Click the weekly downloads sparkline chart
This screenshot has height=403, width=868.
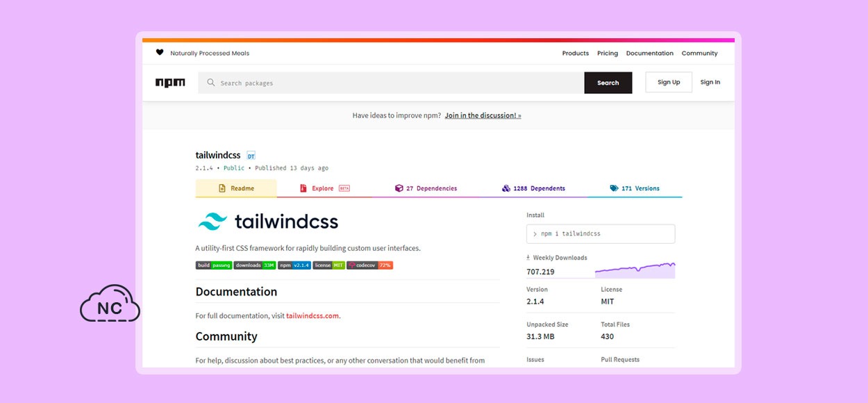pyautogui.click(x=635, y=270)
